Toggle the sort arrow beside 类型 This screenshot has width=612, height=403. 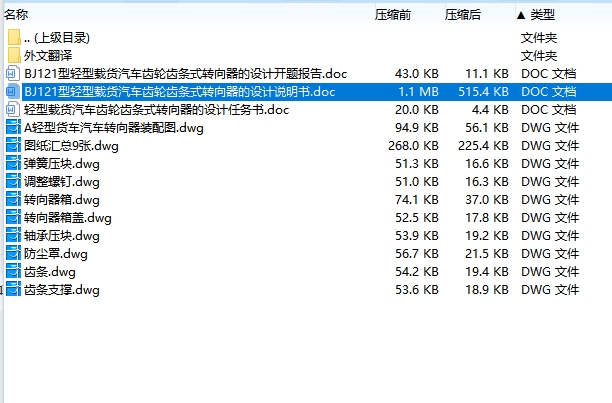point(521,15)
